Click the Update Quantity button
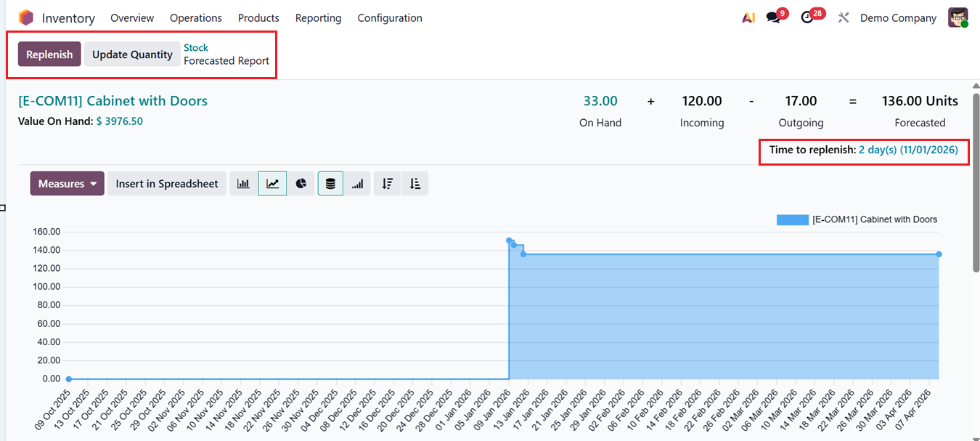Image resolution: width=980 pixels, height=441 pixels. 132,54
